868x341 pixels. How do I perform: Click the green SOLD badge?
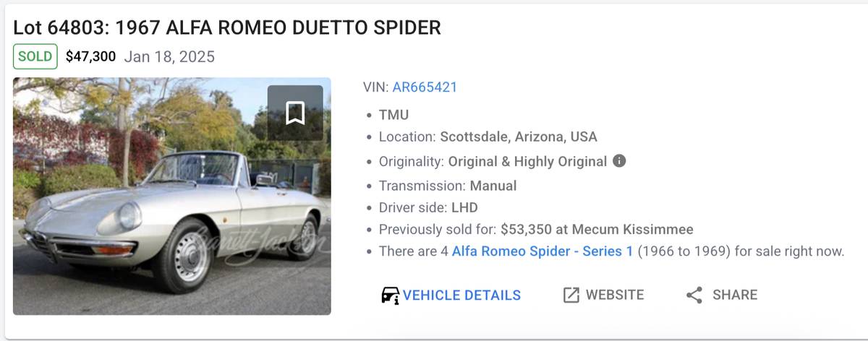(x=35, y=56)
